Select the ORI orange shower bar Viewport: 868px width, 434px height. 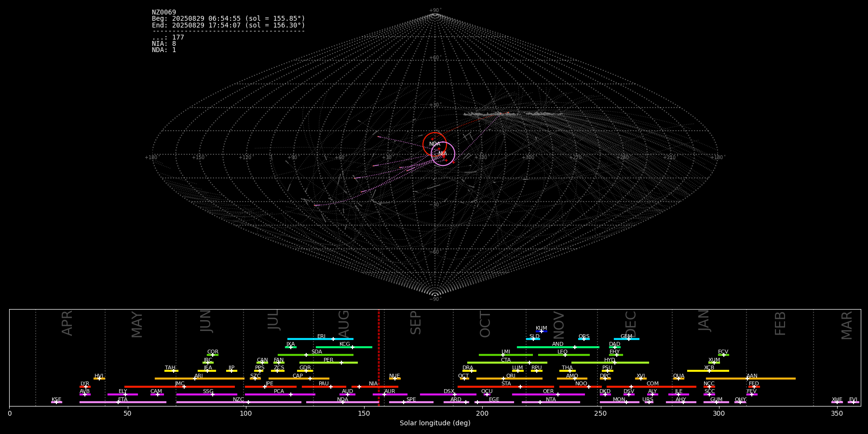(x=509, y=379)
